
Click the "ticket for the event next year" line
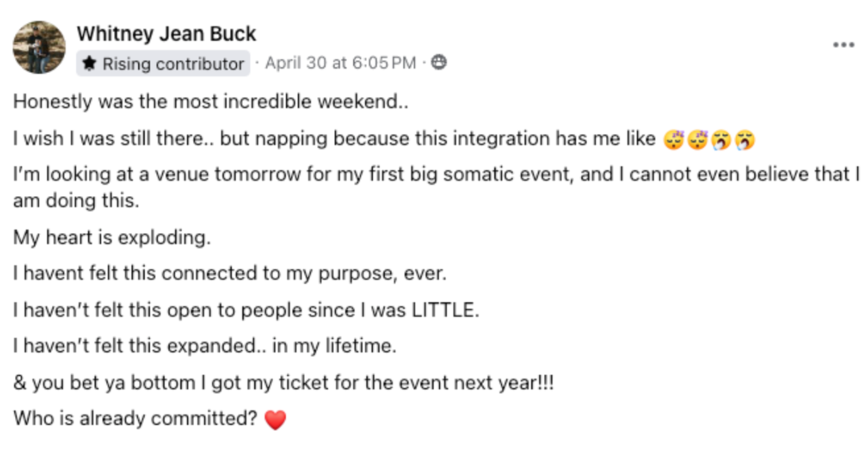pyautogui.click(x=414, y=383)
